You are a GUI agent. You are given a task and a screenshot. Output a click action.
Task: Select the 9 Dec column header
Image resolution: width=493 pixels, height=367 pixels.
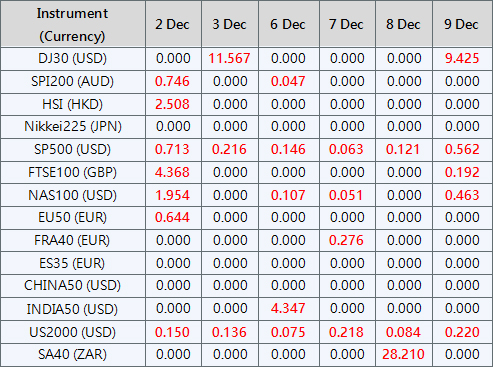click(461, 25)
